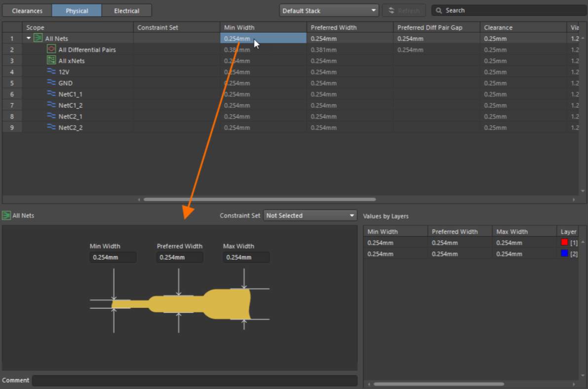Open the Constraint Set dropdown
Image resolution: width=588 pixels, height=389 pixels.
310,216
